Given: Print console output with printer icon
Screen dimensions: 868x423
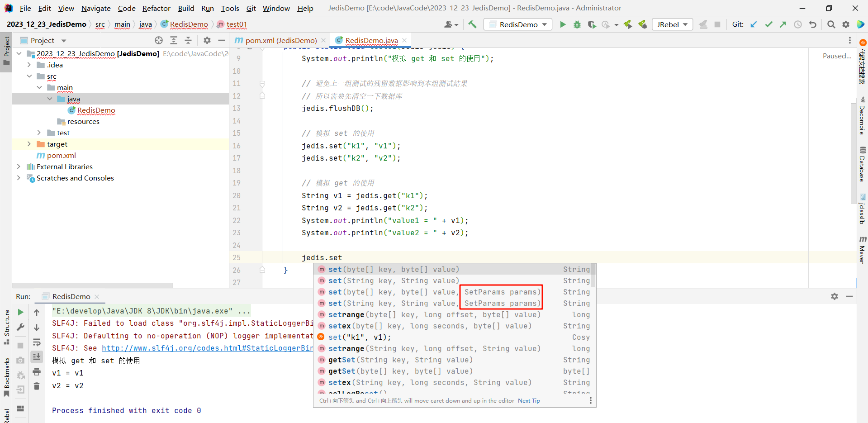Looking at the screenshot, I should pos(37,372).
